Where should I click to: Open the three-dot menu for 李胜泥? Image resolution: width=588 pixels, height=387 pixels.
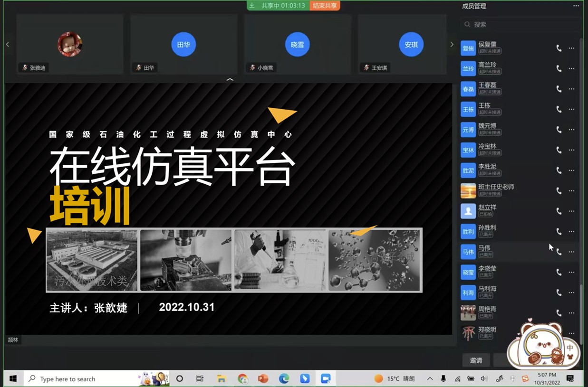[x=571, y=170]
